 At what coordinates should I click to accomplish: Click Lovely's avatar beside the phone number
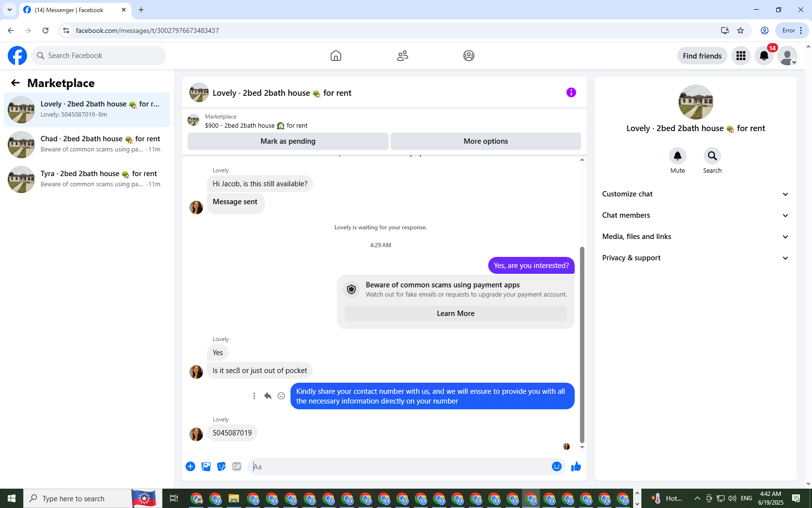196,434
